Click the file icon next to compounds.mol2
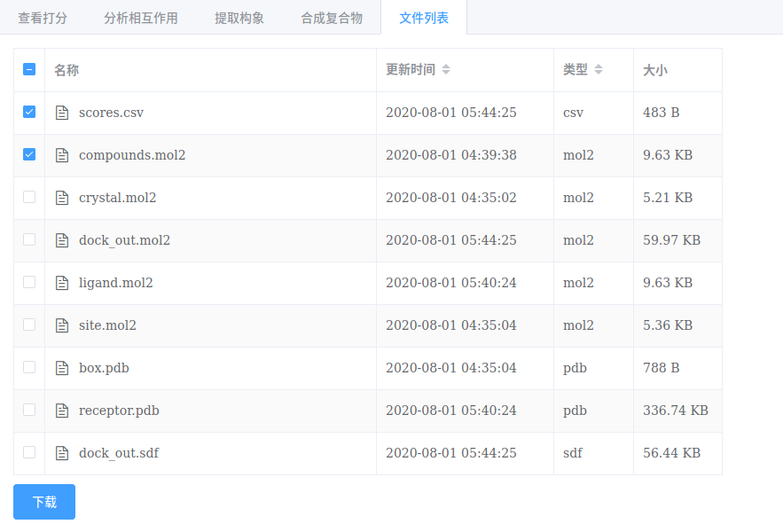 coord(62,155)
